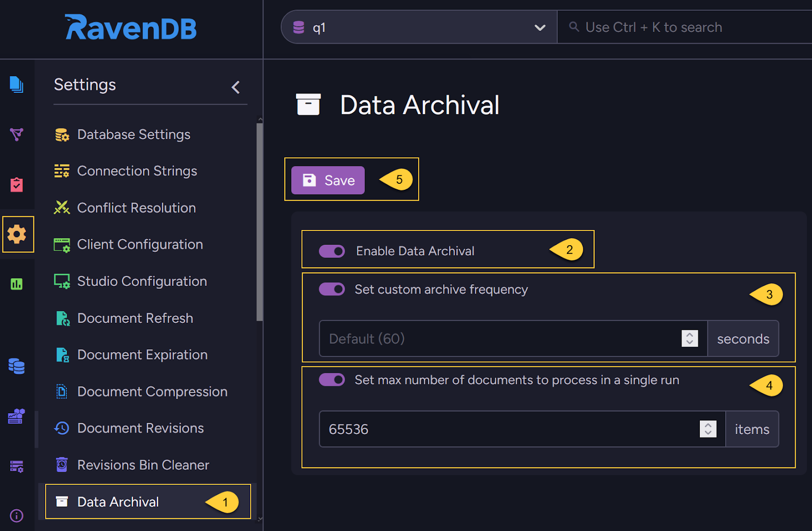Open the Tasks clipboard icon in rail
The width and height of the screenshot is (812, 531).
(16, 184)
